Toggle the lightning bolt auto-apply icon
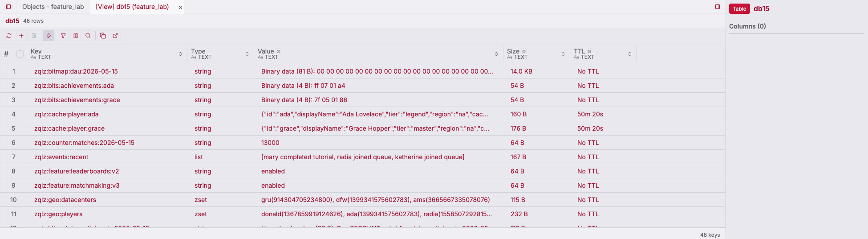The height and width of the screenshot is (239, 868). coord(49,36)
